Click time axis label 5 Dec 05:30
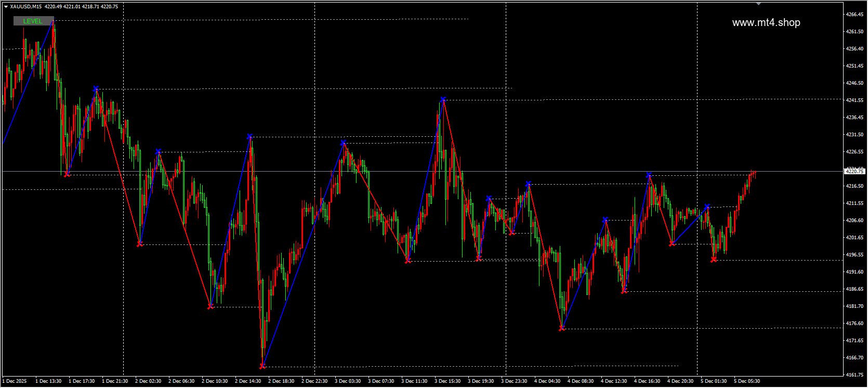 click(747, 381)
